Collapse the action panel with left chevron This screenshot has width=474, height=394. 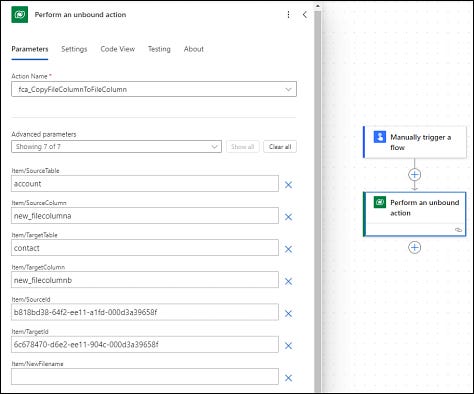click(x=305, y=15)
